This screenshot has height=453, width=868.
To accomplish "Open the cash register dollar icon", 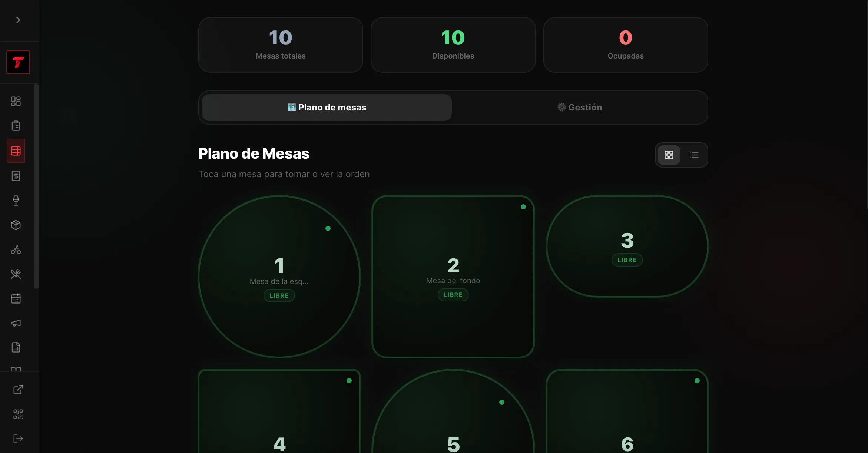I will coord(16,176).
